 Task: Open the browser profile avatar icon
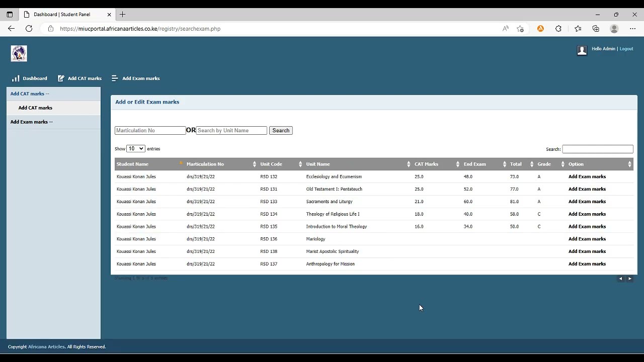click(x=614, y=29)
